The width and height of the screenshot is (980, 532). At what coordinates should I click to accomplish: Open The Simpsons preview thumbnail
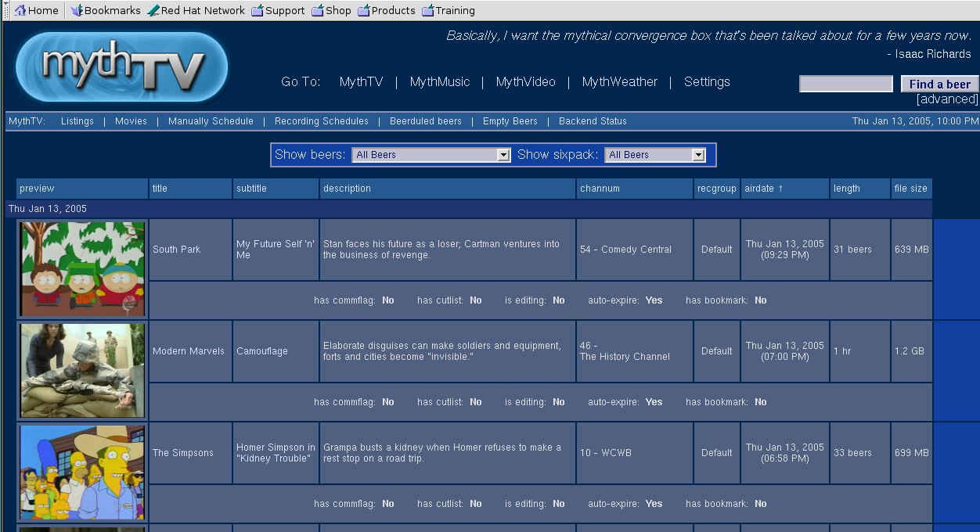tap(82, 472)
